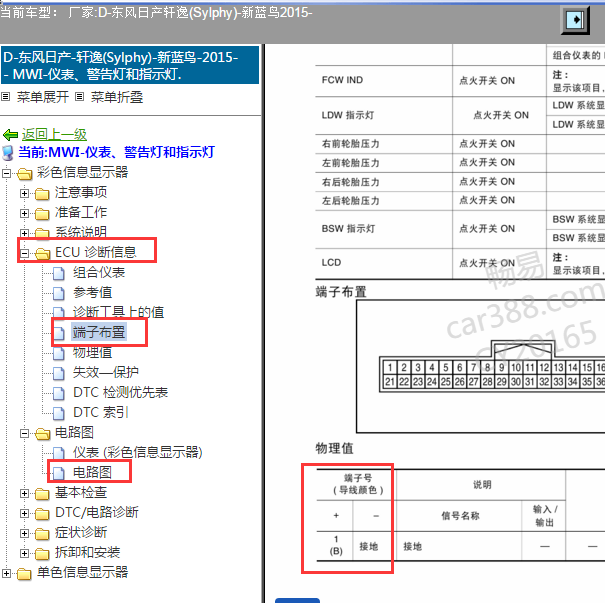Expand the 注意事项 folder
Image resolution: width=605 pixels, height=603 pixels.
point(24,193)
